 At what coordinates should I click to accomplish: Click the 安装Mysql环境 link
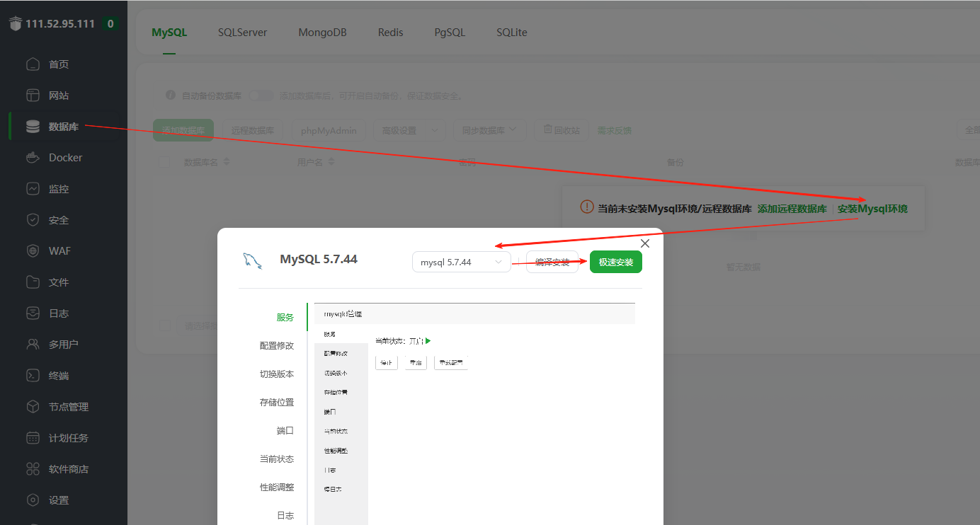[x=872, y=209]
